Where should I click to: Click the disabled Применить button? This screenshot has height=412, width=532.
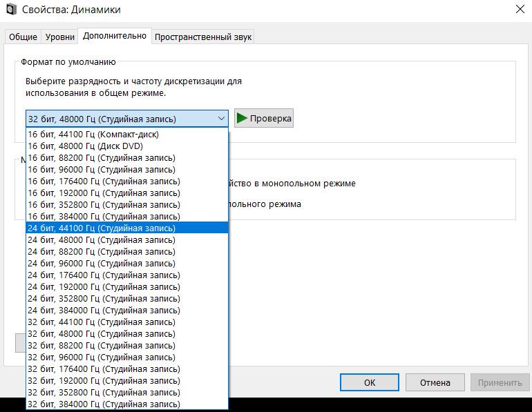coord(500,382)
